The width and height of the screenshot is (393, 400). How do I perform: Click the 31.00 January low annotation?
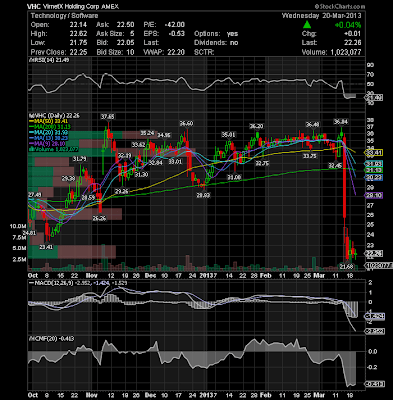coord(234,177)
